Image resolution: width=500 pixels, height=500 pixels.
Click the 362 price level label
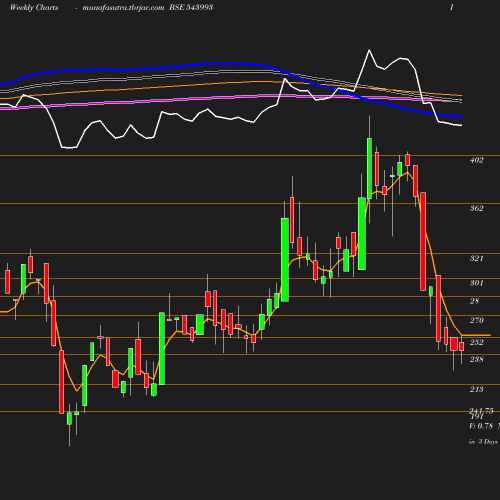[x=476, y=208]
